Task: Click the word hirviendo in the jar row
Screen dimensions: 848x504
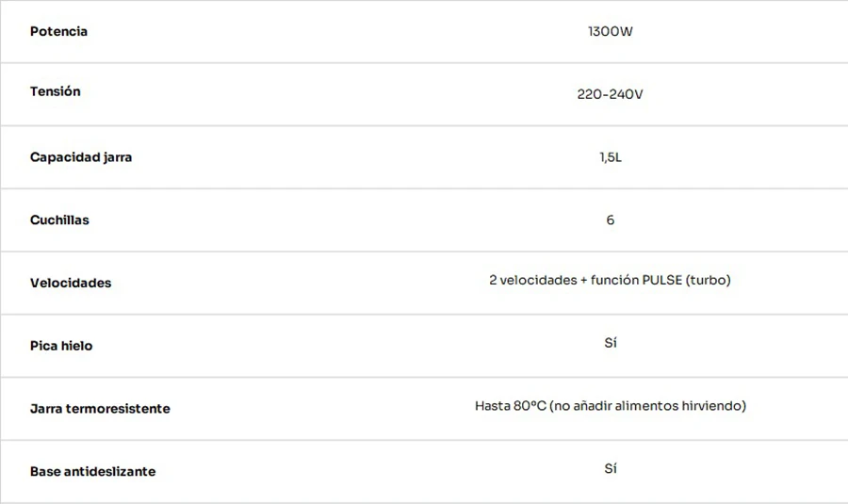Action: click(x=714, y=406)
